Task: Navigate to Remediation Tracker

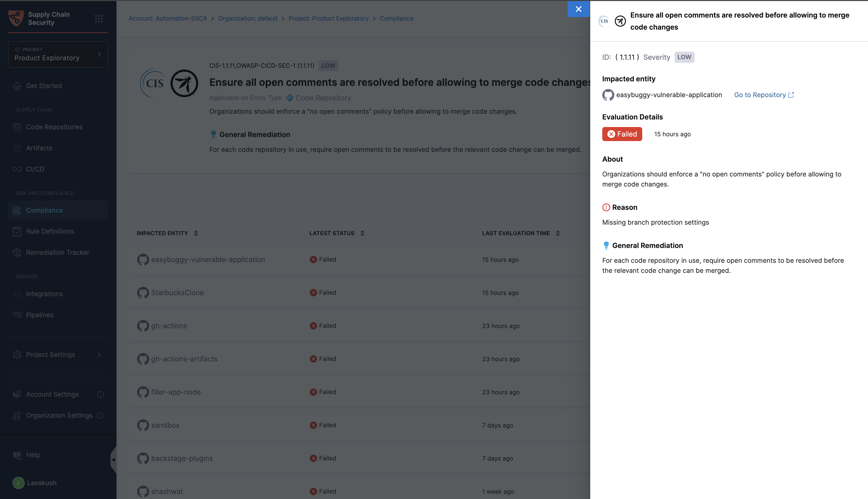Action: 58,252
